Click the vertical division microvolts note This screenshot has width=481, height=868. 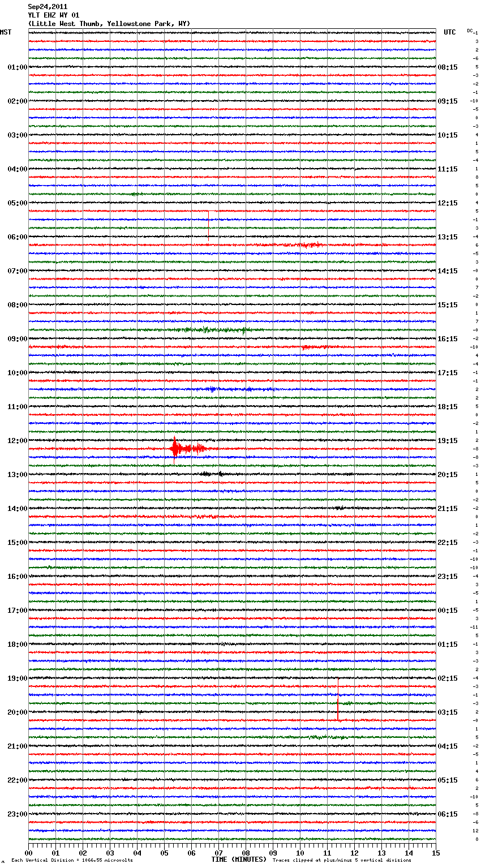72,861
